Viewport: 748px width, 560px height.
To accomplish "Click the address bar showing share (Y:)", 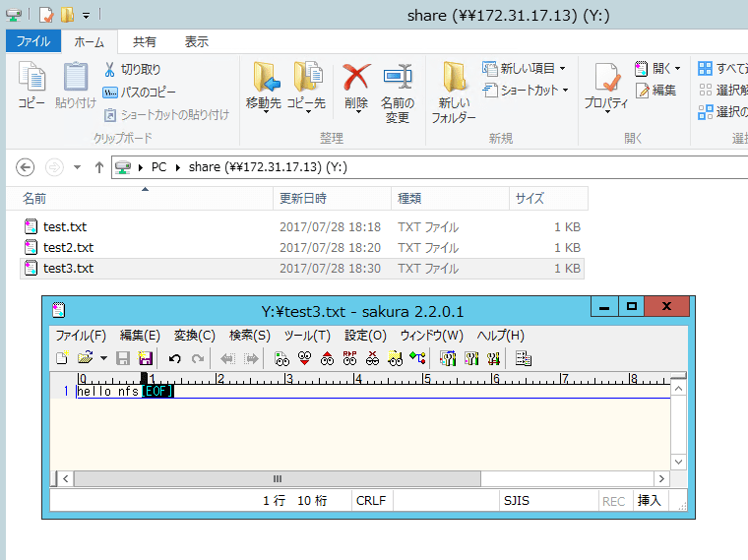I will click(429, 167).
